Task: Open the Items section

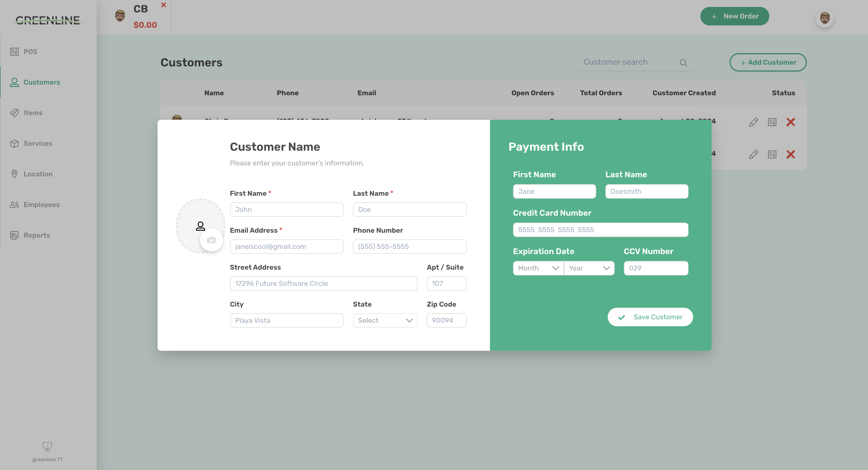Action: tap(14, 113)
